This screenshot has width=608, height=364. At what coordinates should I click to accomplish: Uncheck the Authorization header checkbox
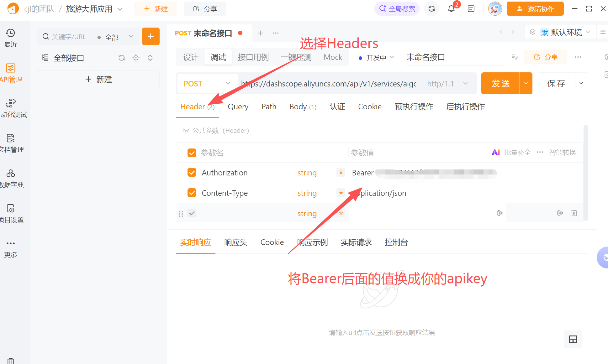pyautogui.click(x=192, y=173)
